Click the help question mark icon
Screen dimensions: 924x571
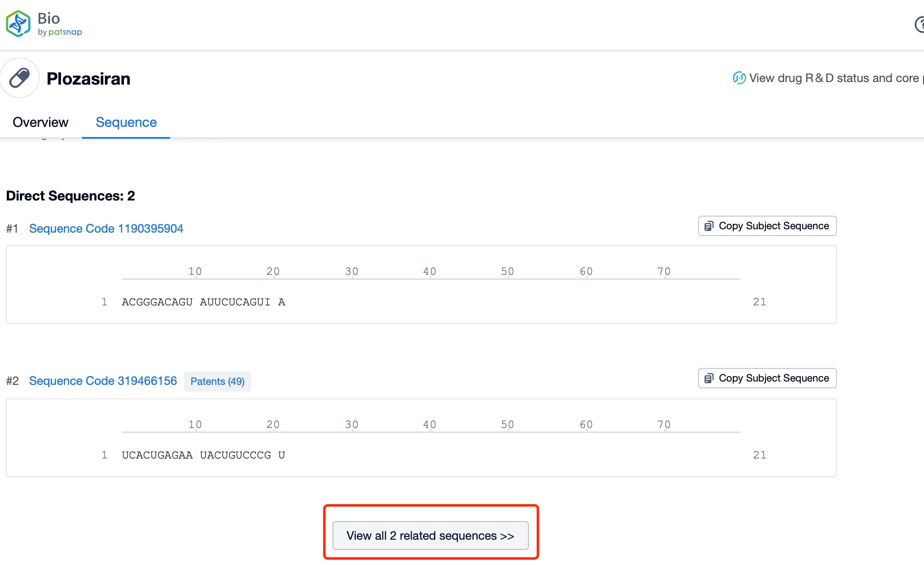tap(920, 25)
